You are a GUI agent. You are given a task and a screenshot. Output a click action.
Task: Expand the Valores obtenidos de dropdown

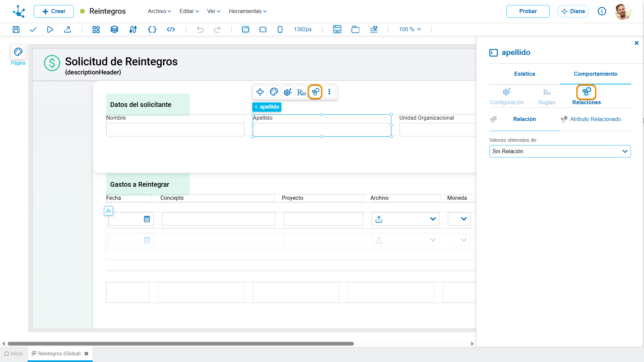pyautogui.click(x=560, y=151)
